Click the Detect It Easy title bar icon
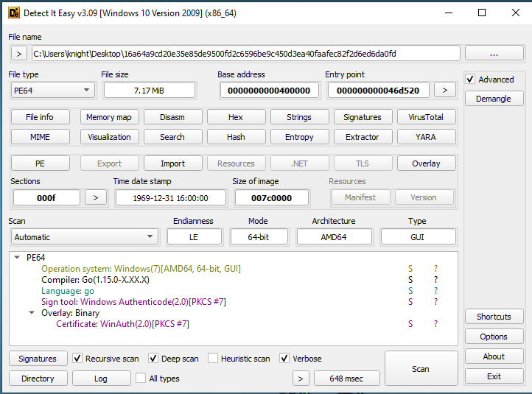 [x=14, y=13]
